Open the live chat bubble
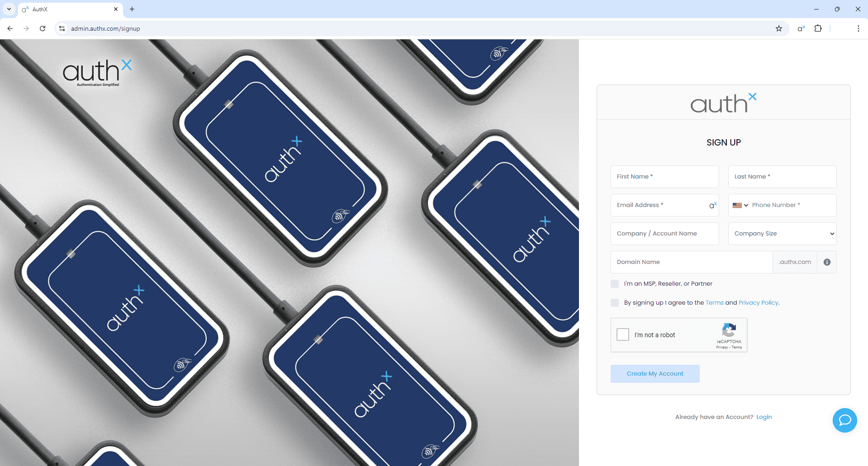The width and height of the screenshot is (868, 466). (844, 420)
